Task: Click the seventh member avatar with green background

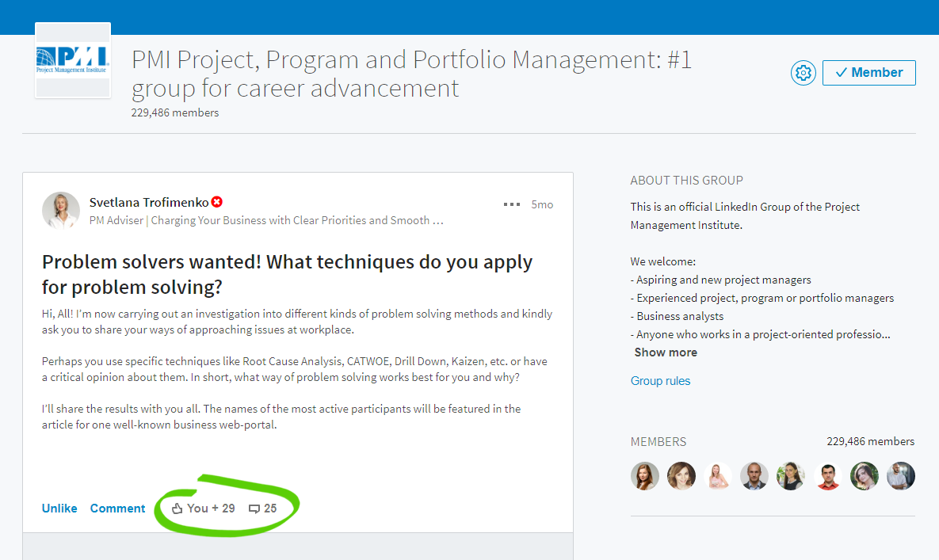Action: click(x=865, y=476)
